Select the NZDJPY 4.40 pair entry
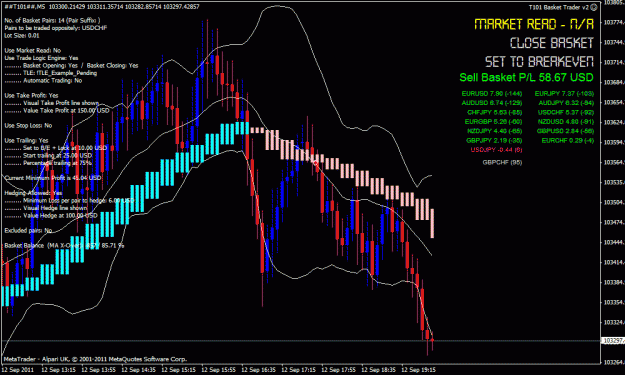 pyautogui.click(x=495, y=131)
